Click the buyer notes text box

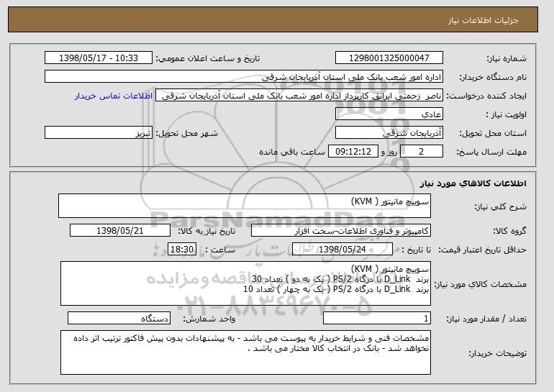245,352
